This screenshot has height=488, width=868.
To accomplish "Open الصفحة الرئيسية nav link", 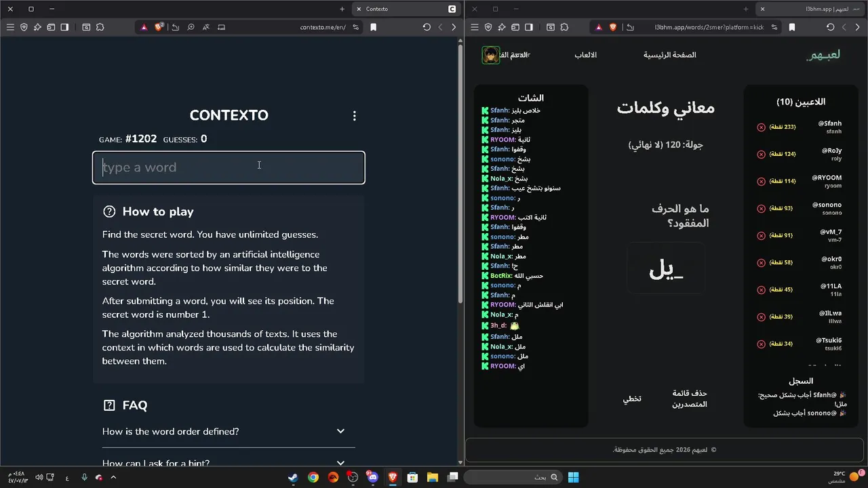I will pyautogui.click(x=670, y=55).
